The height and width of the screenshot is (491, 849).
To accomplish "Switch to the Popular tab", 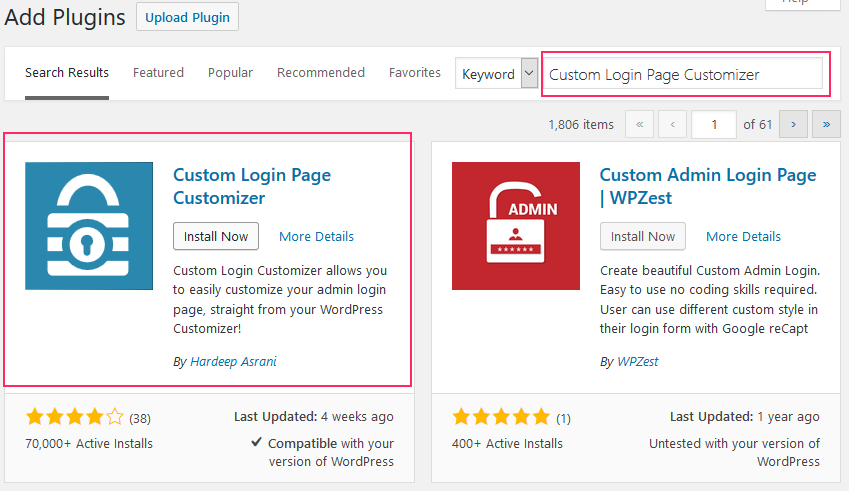I will (x=230, y=73).
